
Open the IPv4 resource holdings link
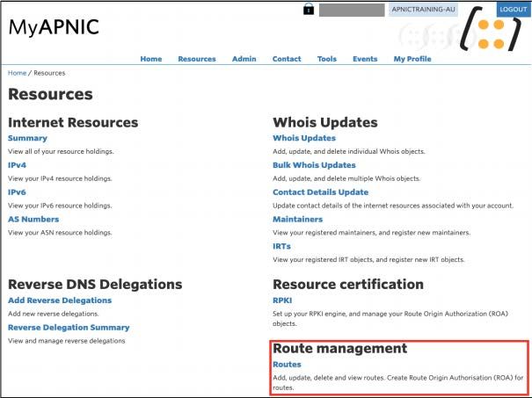[17, 165]
